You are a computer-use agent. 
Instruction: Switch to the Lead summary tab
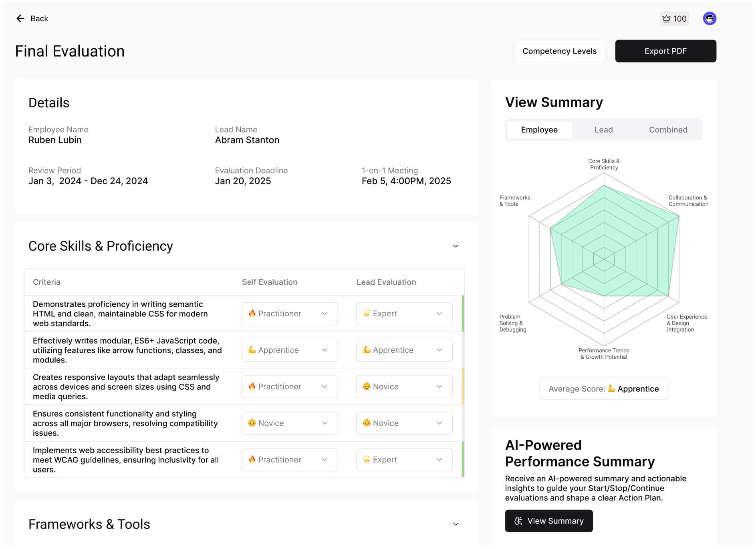pyautogui.click(x=603, y=130)
